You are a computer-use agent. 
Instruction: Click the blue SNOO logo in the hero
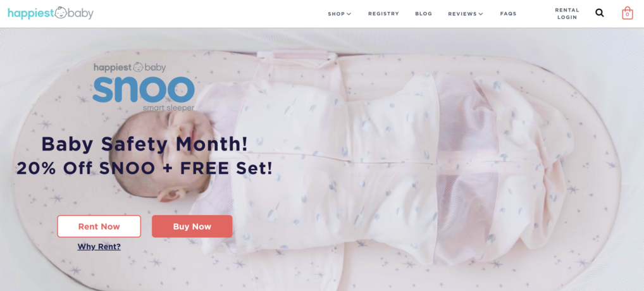pos(144,89)
